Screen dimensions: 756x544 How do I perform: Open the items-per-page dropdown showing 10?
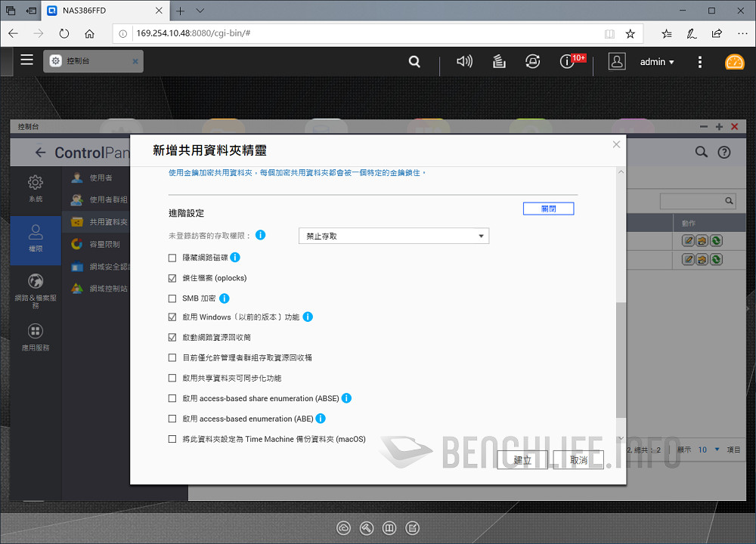pyautogui.click(x=708, y=450)
